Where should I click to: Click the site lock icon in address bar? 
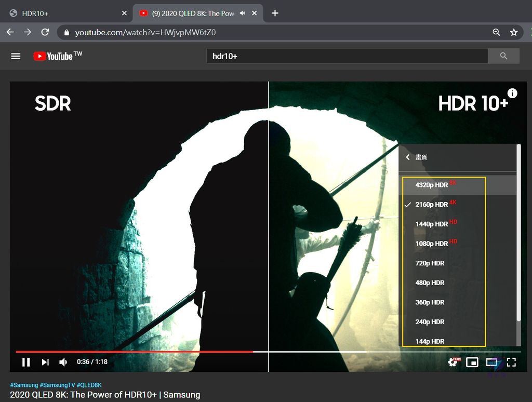(66, 33)
